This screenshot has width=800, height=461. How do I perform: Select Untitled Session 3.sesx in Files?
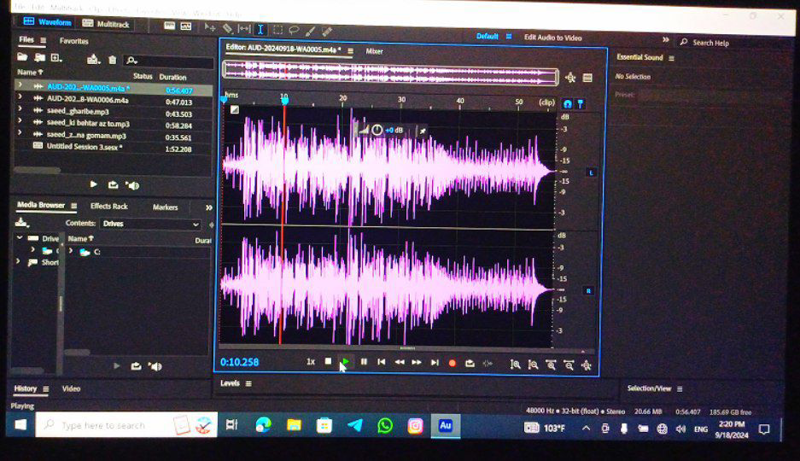point(80,146)
